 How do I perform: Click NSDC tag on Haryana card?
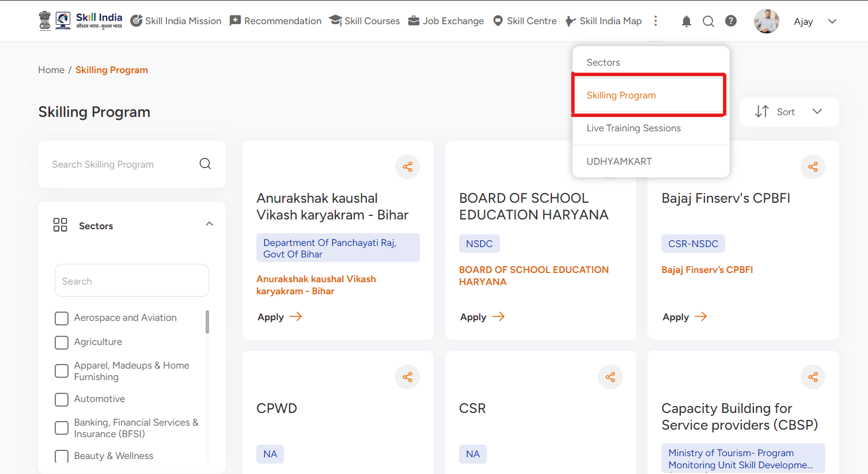pyautogui.click(x=479, y=244)
